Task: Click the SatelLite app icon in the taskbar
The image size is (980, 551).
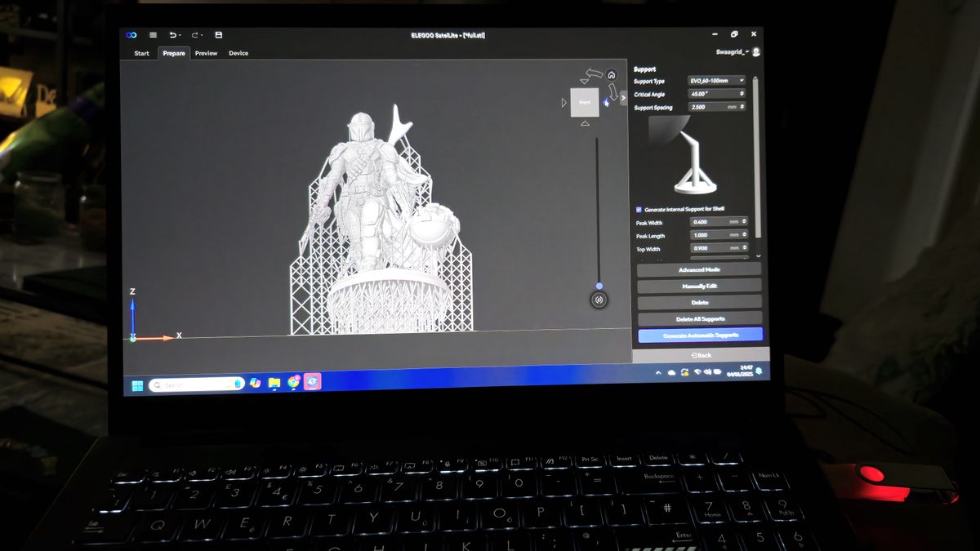Action: tap(312, 380)
